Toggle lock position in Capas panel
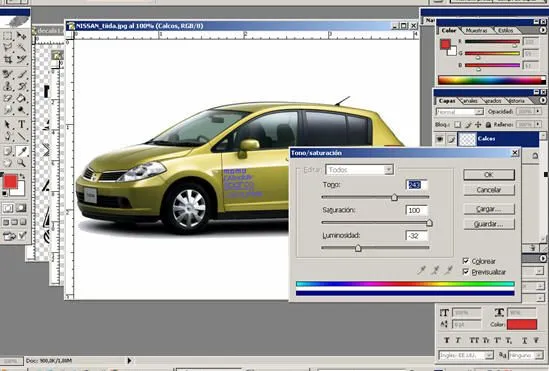This screenshot has width=549, height=371. pos(478,125)
